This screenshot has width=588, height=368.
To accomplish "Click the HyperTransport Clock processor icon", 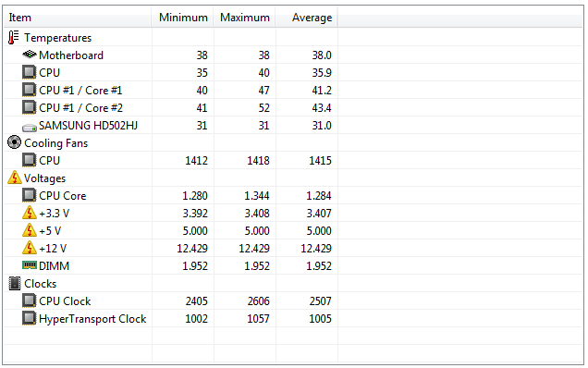I will tap(30, 318).
